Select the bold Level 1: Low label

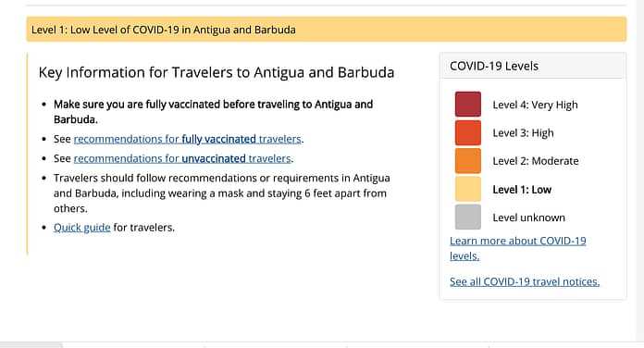(x=522, y=190)
